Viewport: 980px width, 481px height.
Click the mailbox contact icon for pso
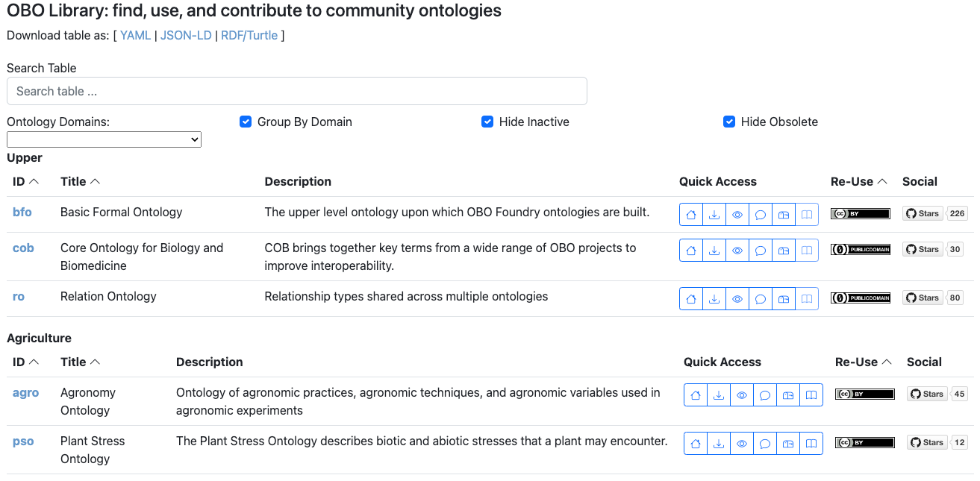pyautogui.click(x=788, y=444)
